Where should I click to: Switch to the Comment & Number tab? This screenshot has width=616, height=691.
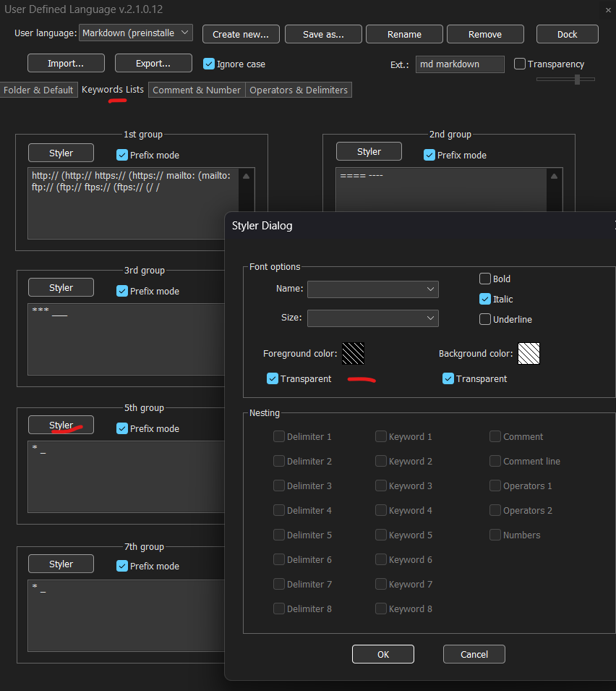tap(196, 90)
